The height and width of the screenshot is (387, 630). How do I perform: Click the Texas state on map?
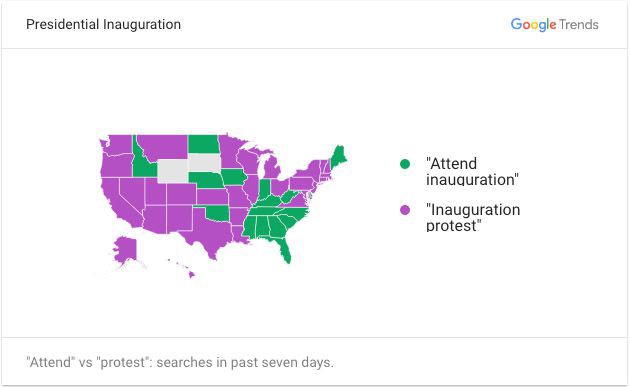pos(207,233)
